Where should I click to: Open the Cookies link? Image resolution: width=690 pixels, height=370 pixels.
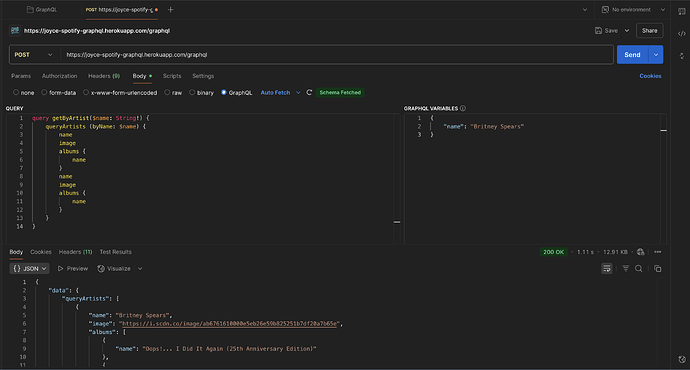point(650,76)
